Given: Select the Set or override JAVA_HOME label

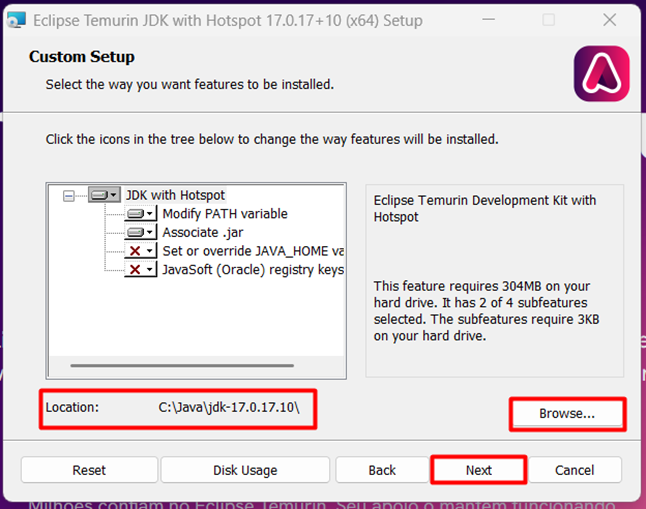Looking at the screenshot, I should pyautogui.click(x=252, y=251).
